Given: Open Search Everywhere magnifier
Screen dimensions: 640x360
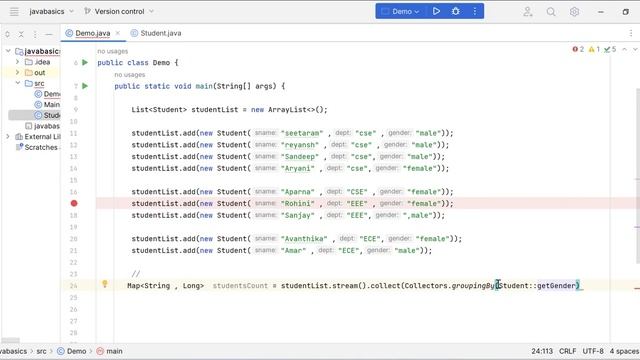Looking at the screenshot, I should tap(551, 12).
